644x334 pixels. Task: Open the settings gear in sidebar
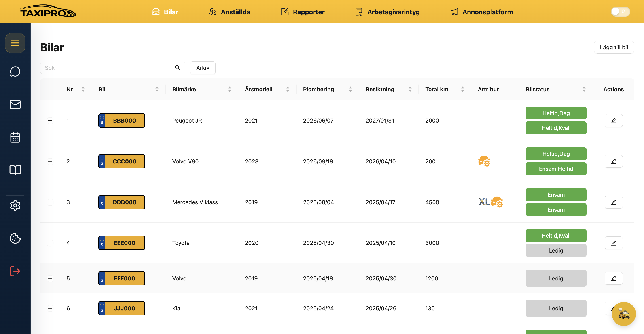point(15,205)
